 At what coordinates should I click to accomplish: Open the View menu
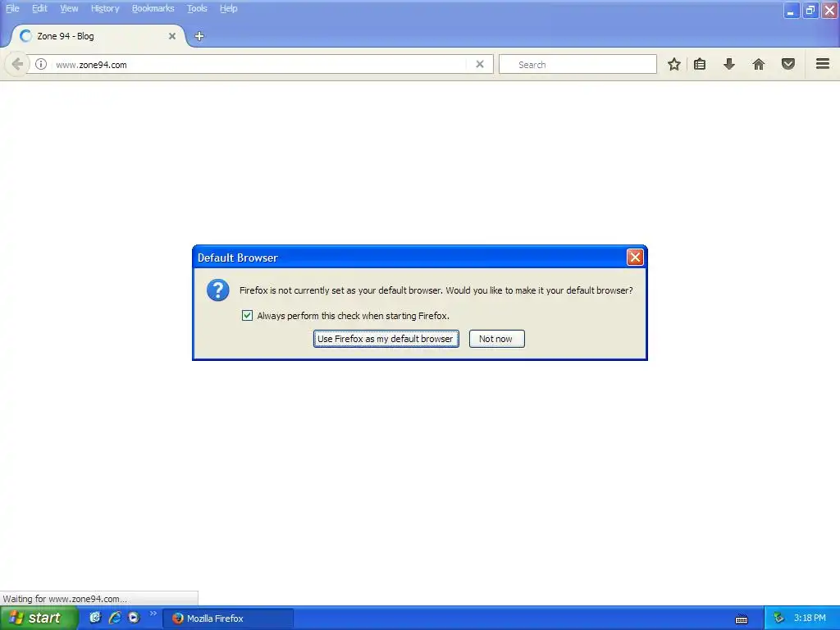69,8
